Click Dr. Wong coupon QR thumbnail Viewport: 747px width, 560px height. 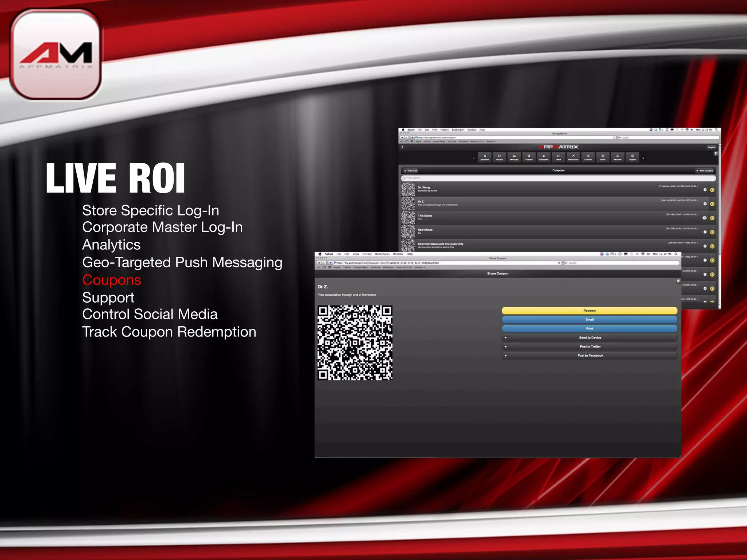[x=408, y=190]
